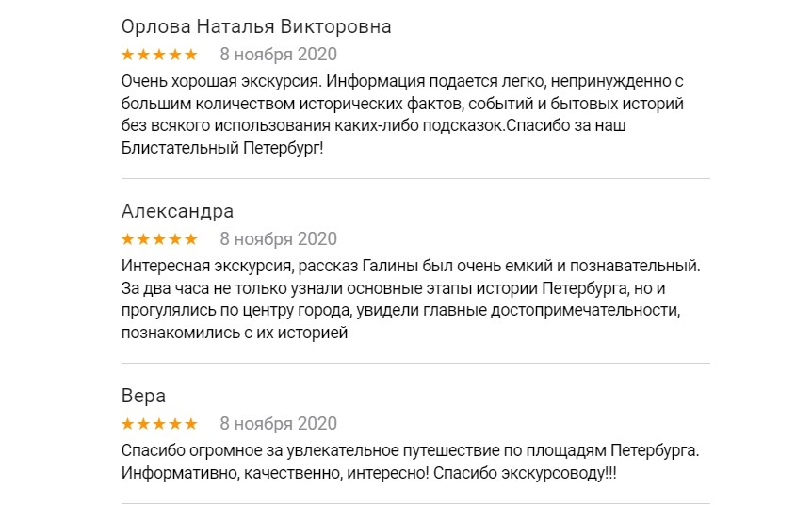The height and width of the screenshot is (505, 812).
Task: Click the first star in Александра's rating
Action: [x=130, y=239]
